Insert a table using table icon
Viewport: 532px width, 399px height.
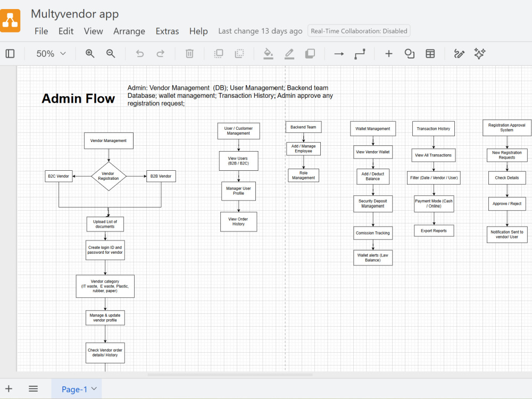point(430,54)
